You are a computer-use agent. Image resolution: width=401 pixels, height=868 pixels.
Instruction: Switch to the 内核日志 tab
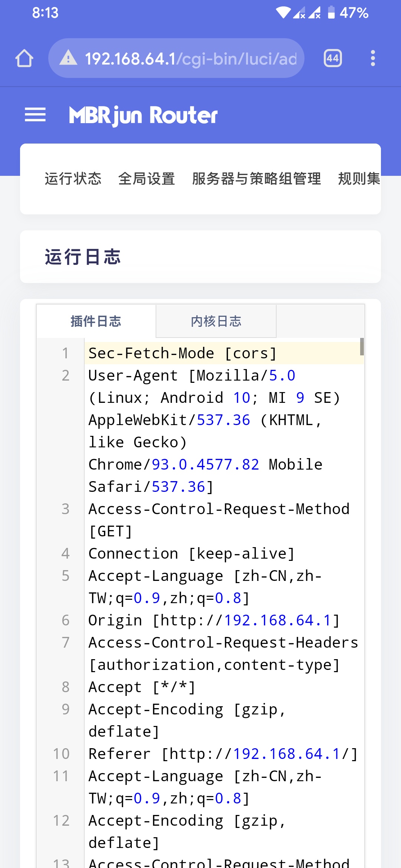(x=216, y=321)
